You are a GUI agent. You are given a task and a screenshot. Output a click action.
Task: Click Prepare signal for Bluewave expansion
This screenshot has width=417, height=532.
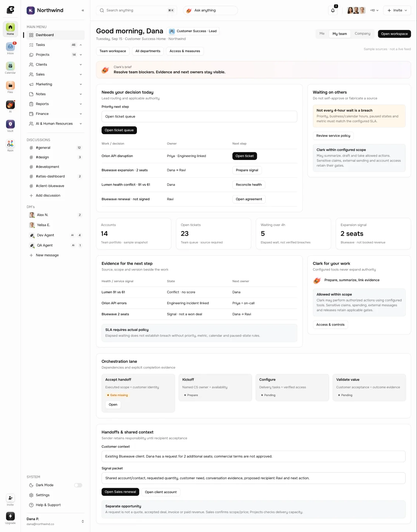[x=247, y=170]
